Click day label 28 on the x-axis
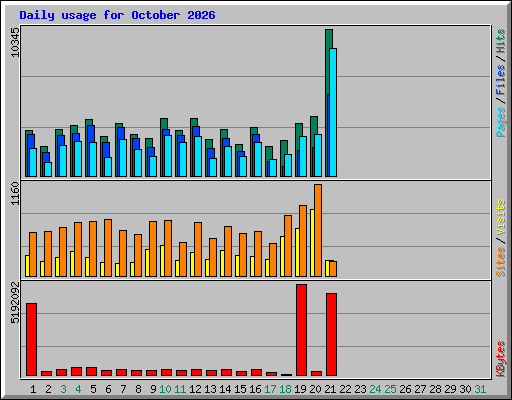This screenshot has height=400, width=512. pyautogui.click(x=435, y=389)
